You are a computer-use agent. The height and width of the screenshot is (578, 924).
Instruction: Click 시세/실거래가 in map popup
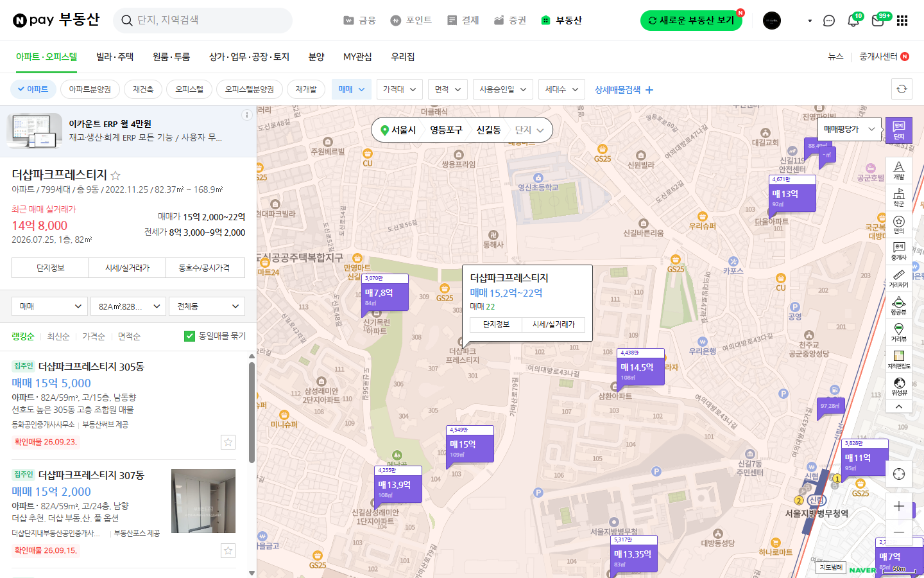point(554,325)
